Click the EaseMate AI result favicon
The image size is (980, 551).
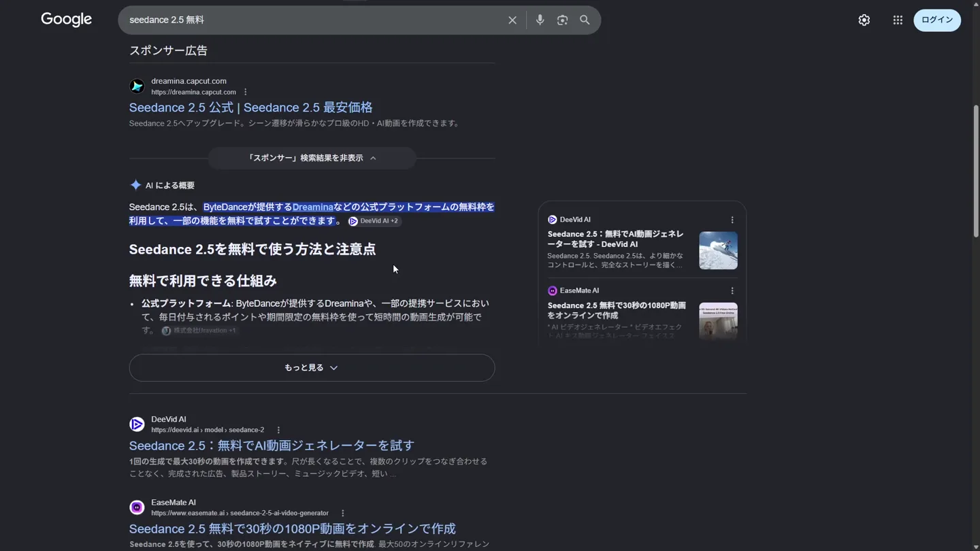tap(137, 507)
